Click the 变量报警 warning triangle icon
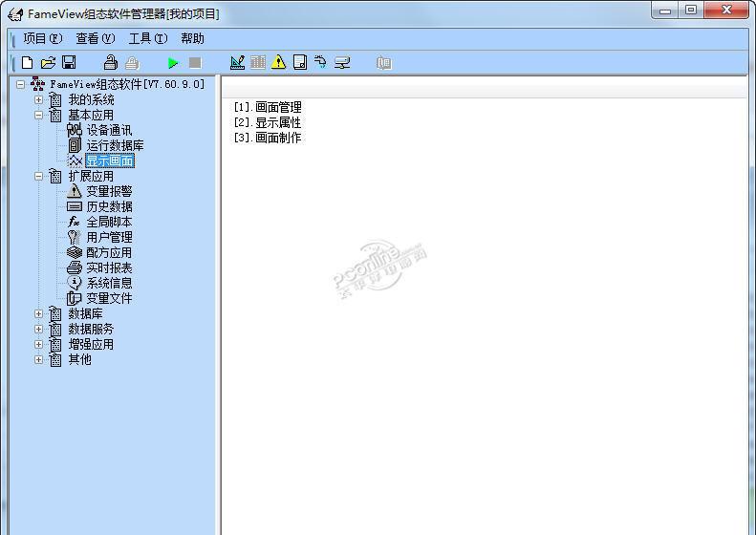This screenshot has width=756, height=535. tap(74, 191)
